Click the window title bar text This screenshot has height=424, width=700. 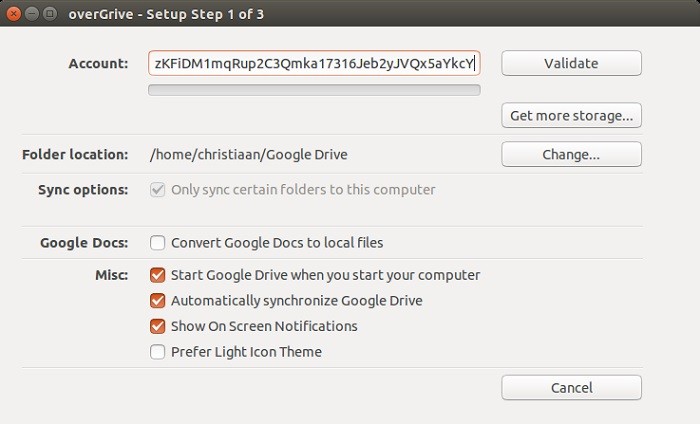[166, 14]
